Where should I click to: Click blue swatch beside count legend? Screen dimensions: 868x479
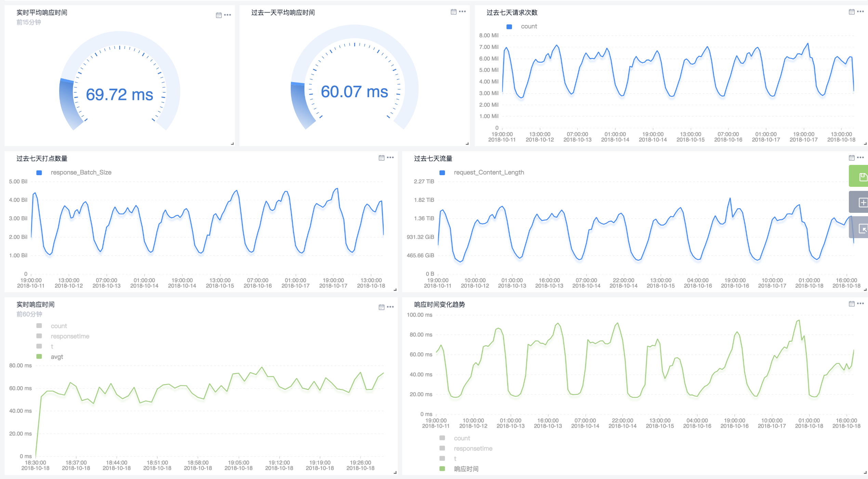coord(509,27)
